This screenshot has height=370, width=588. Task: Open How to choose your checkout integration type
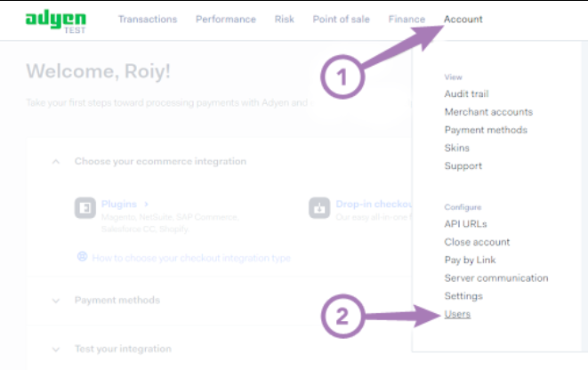[191, 258]
